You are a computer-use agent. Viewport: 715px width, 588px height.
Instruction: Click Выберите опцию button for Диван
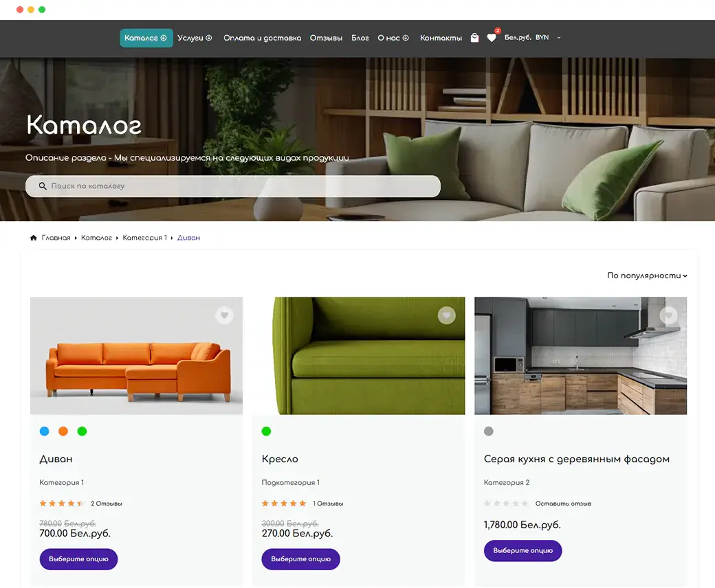click(x=78, y=559)
